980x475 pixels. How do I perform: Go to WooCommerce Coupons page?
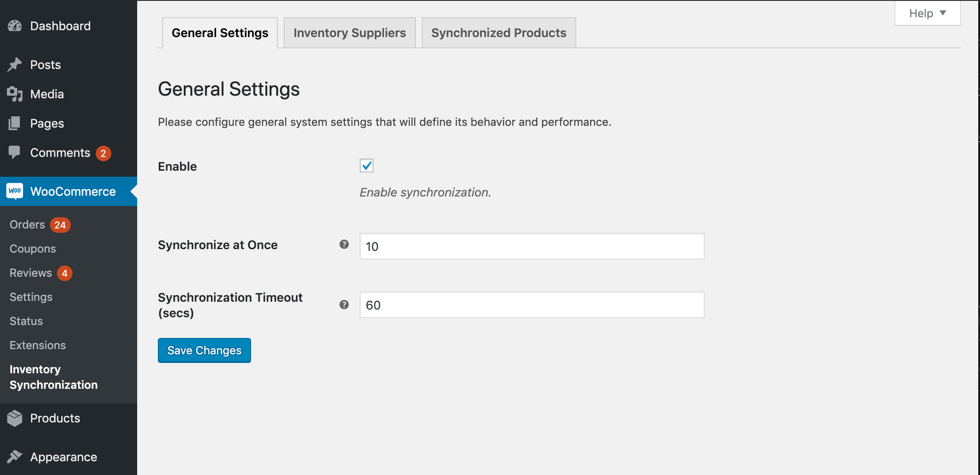pos(33,249)
